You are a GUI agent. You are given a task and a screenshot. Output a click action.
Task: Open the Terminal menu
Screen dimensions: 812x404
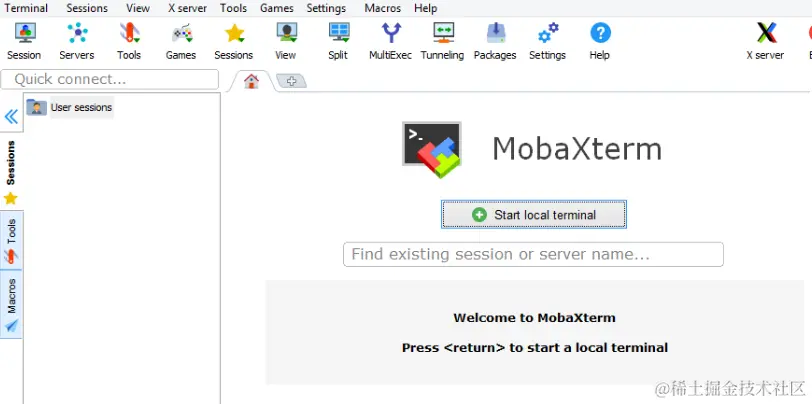tap(26, 8)
